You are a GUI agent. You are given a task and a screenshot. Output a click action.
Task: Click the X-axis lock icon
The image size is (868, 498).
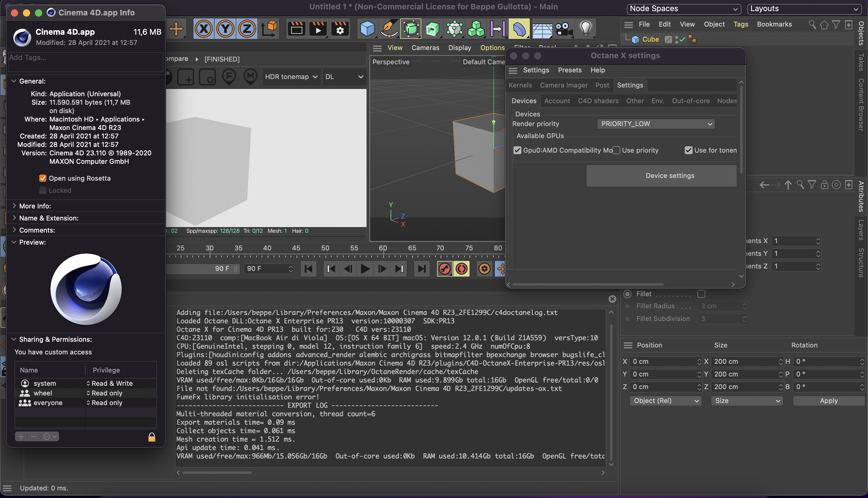click(204, 29)
